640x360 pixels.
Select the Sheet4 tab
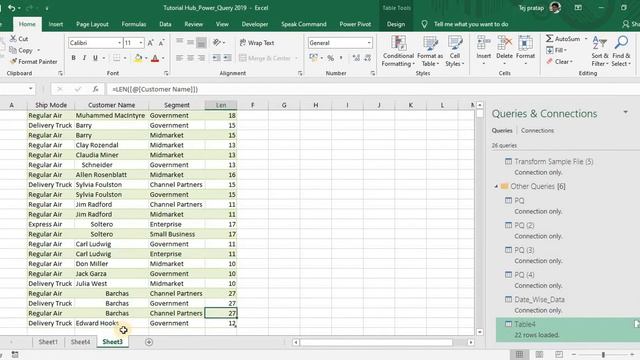point(80,342)
